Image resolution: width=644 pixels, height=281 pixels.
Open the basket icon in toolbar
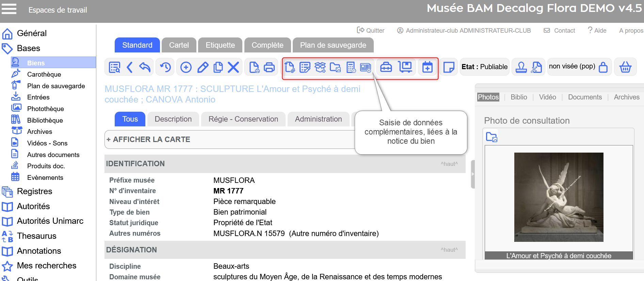(x=625, y=67)
